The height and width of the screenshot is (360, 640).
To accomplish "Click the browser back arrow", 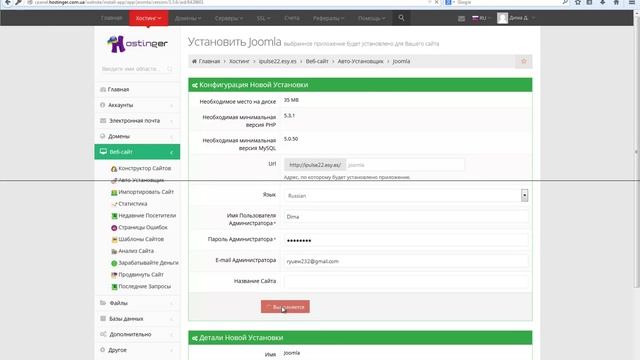I will [7, 2].
